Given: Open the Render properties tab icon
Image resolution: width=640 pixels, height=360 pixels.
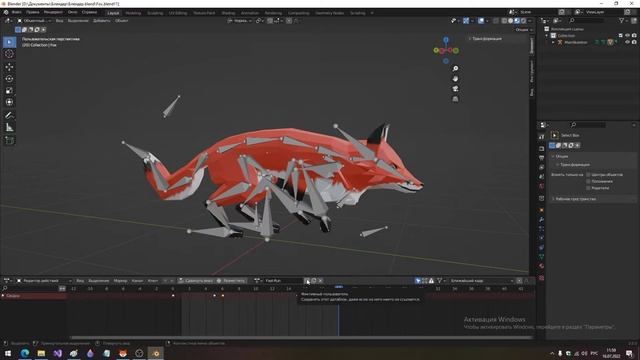Looking at the screenshot, I should (542, 149).
